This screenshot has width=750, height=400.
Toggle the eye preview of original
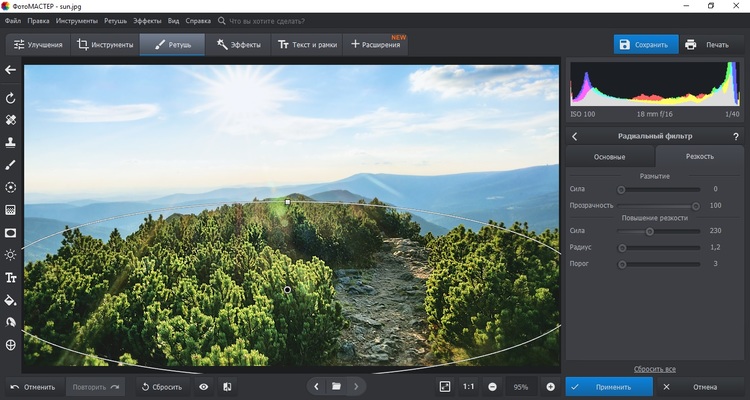(x=204, y=386)
